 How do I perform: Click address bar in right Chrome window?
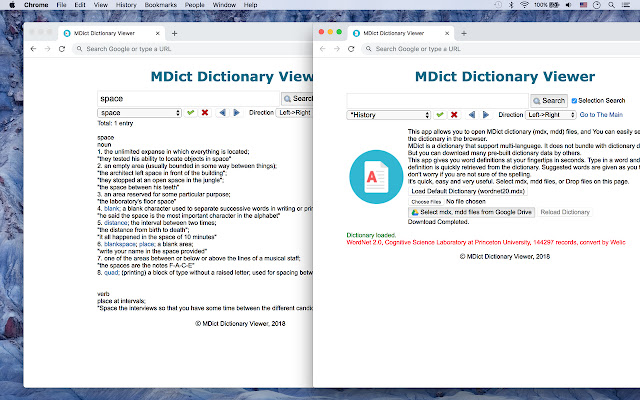tap(500, 49)
